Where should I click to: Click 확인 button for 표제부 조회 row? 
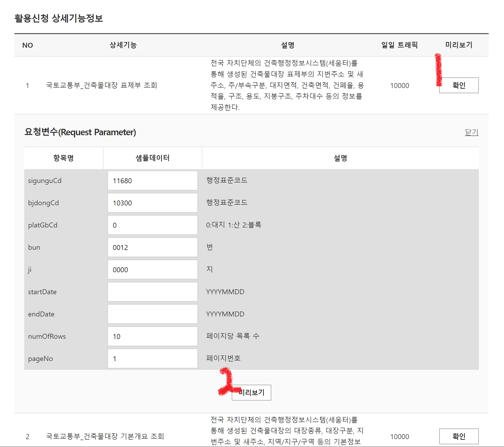point(459,85)
